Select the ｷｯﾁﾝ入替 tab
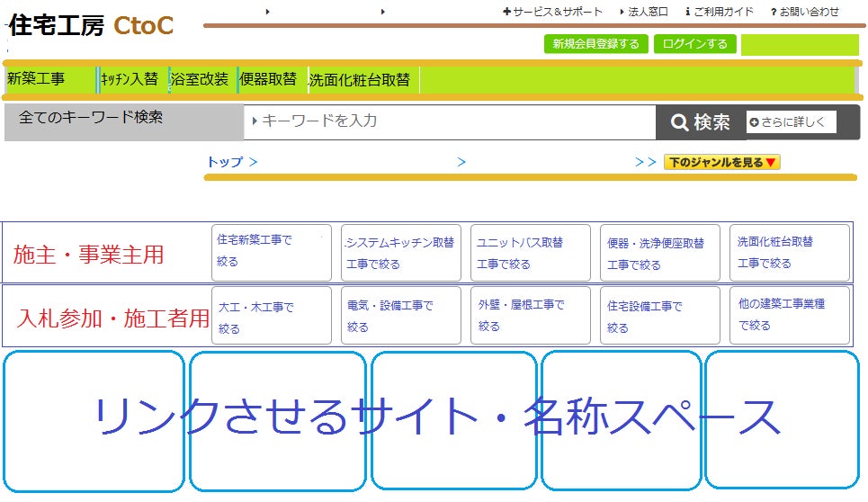This screenshot has width=868, height=502. click(131, 79)
